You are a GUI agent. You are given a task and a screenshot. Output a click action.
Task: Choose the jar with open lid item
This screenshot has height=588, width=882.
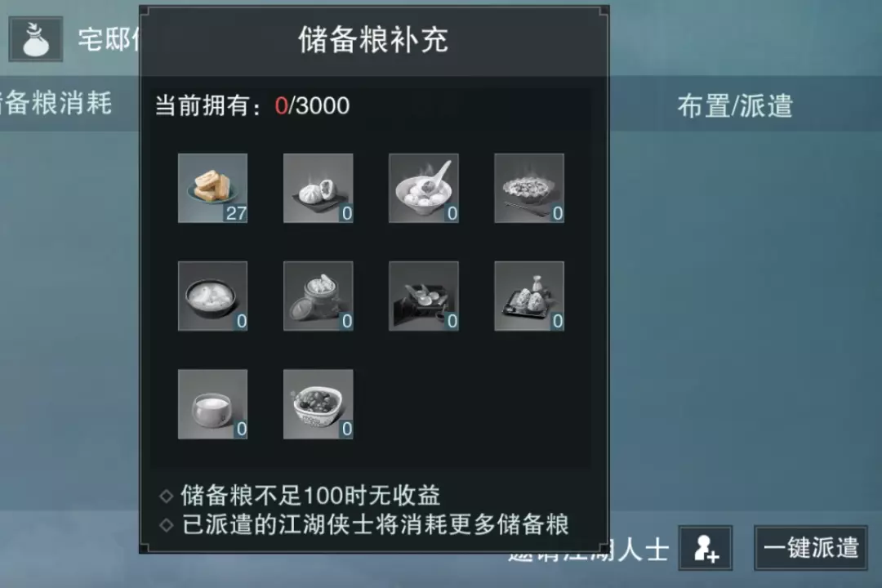point(318,296)
